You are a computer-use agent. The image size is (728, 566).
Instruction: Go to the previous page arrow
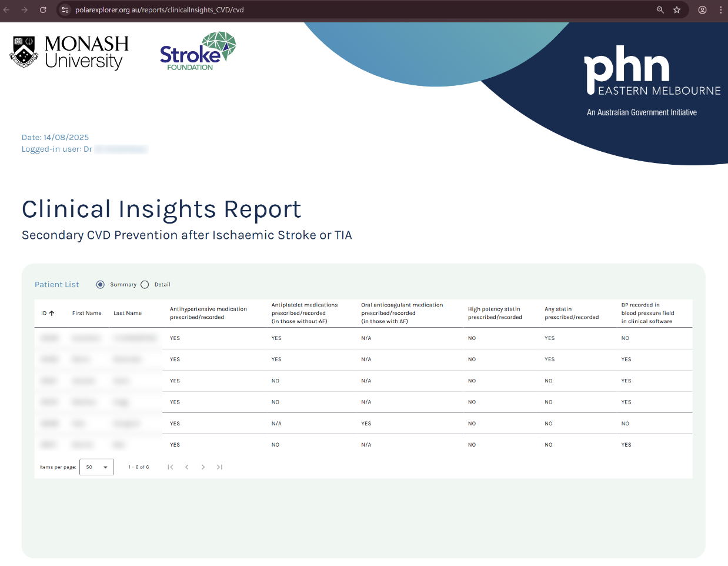(x=187, y=467)
